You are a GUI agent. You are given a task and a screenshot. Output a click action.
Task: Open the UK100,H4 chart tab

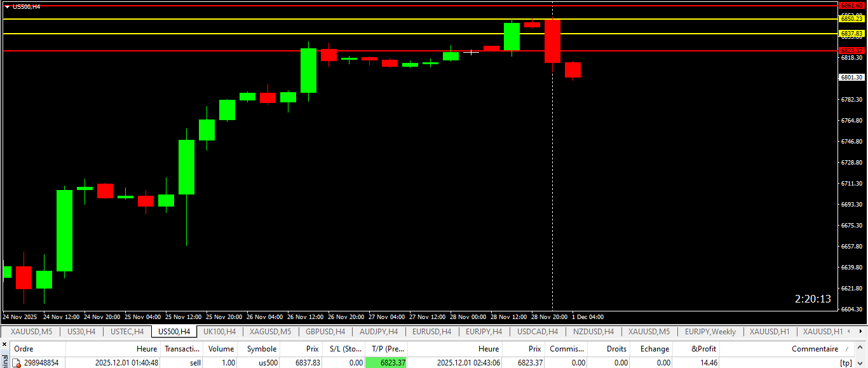[219, 332]
